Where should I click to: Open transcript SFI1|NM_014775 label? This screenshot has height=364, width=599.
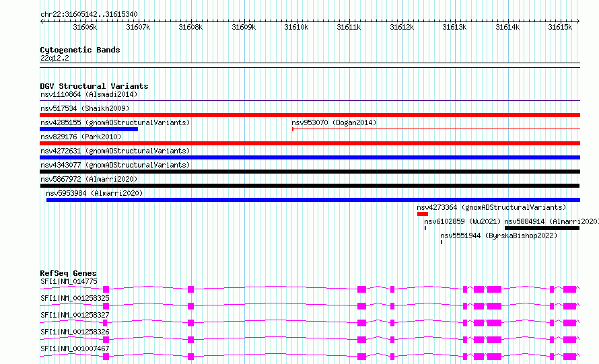(x=69, y=281)
